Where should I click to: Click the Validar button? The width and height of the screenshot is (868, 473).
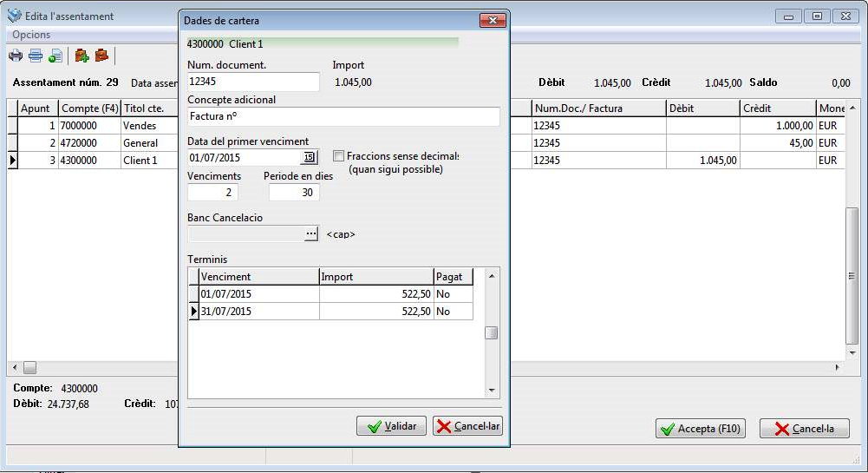pos(391,426)
